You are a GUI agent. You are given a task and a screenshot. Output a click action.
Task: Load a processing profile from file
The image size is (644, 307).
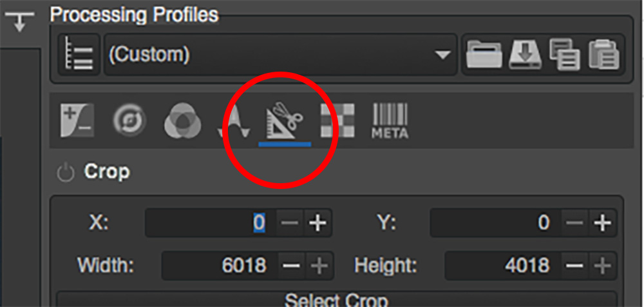click(484, 54)
